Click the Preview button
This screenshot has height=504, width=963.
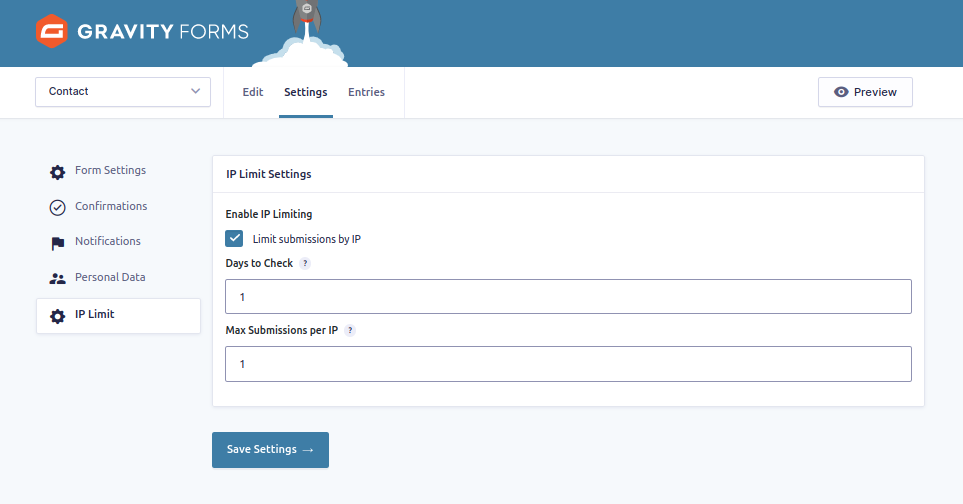coord(865,92)
